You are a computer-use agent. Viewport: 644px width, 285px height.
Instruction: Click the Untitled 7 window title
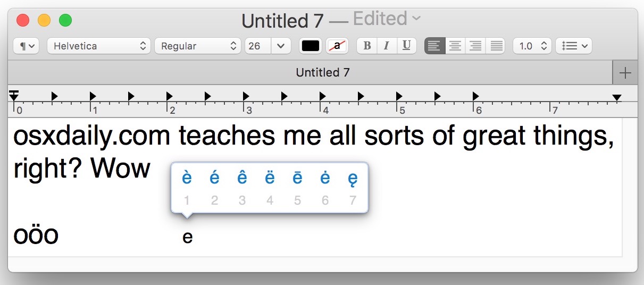point(282,20)
